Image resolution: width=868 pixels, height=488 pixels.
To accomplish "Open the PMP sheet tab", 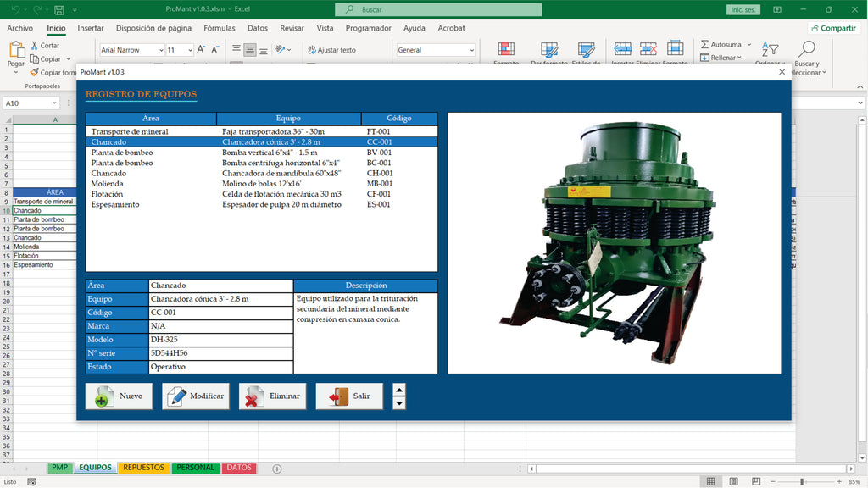I will (60, 468).
